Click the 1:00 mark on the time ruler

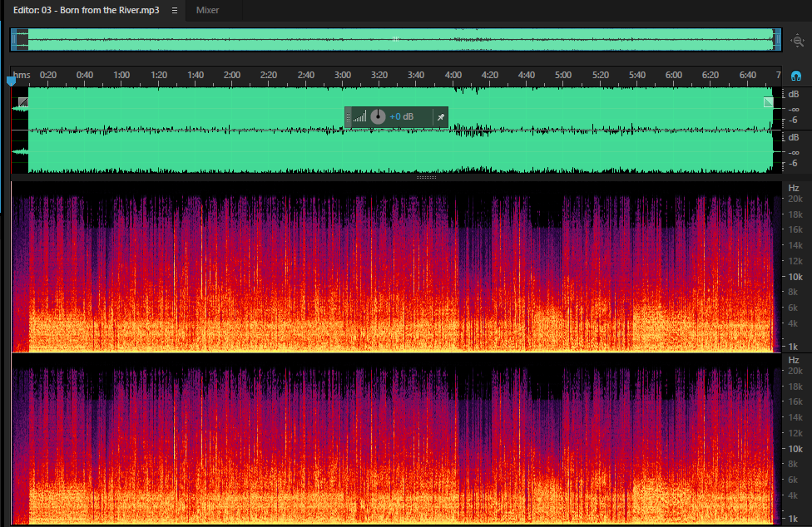point(121,75)
